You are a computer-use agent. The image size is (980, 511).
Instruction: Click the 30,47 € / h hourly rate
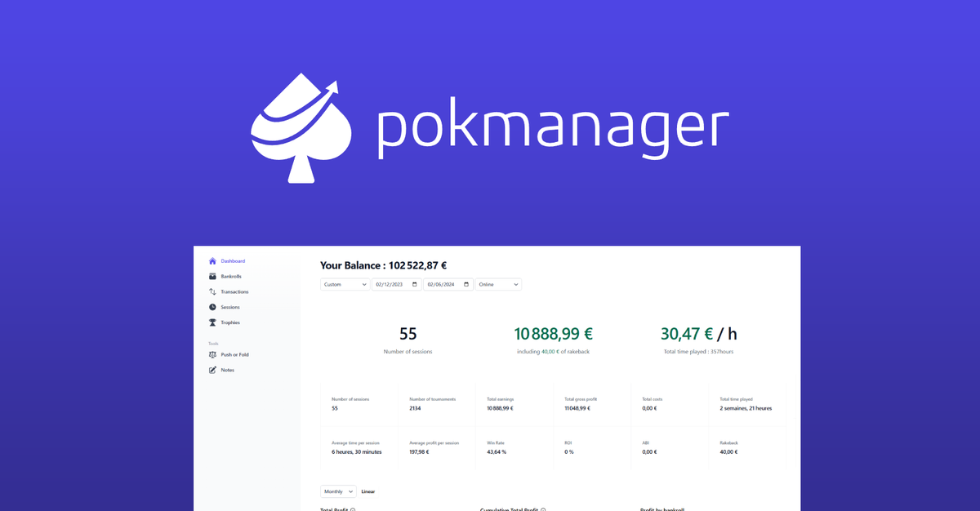(x=699, y=333)
